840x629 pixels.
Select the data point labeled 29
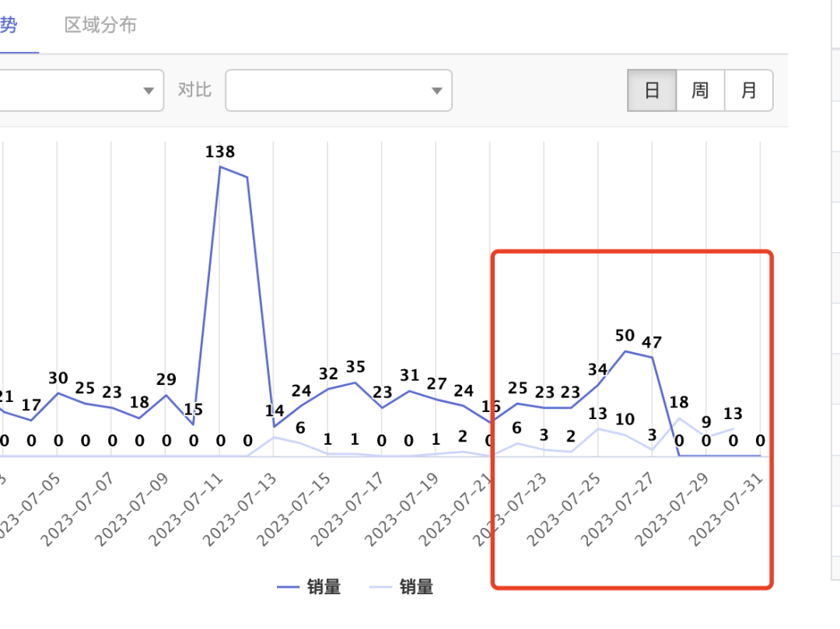[x=166, y=395]
